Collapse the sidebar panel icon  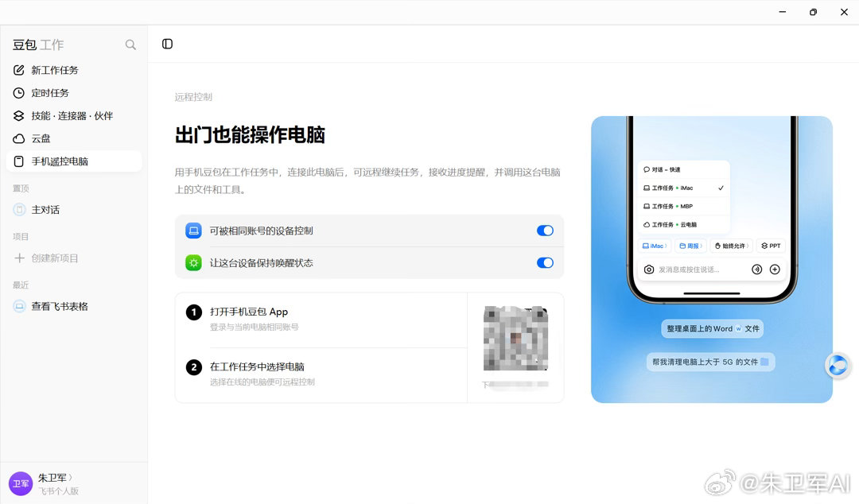click(167, 44)
